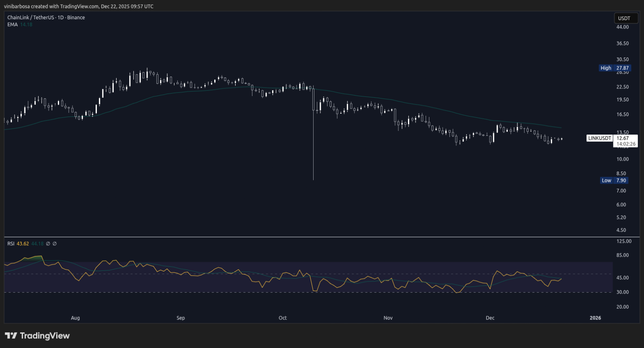Click the RSI indicator label

pos(11,243)
